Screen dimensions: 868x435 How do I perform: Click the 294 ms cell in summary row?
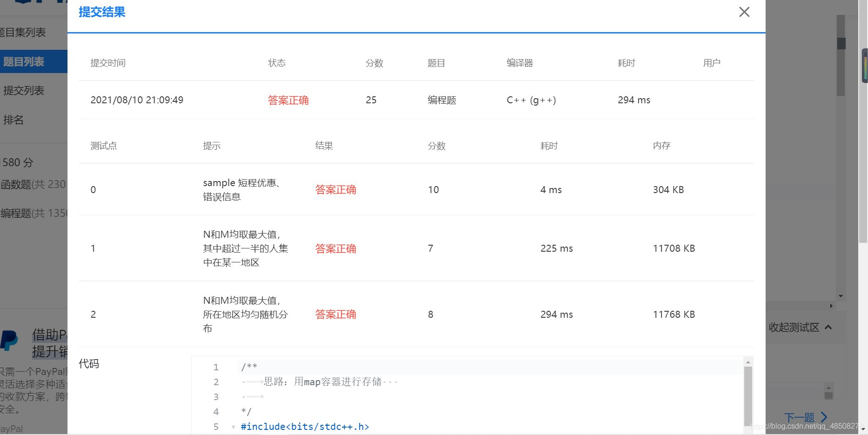[x=634, y=100]
